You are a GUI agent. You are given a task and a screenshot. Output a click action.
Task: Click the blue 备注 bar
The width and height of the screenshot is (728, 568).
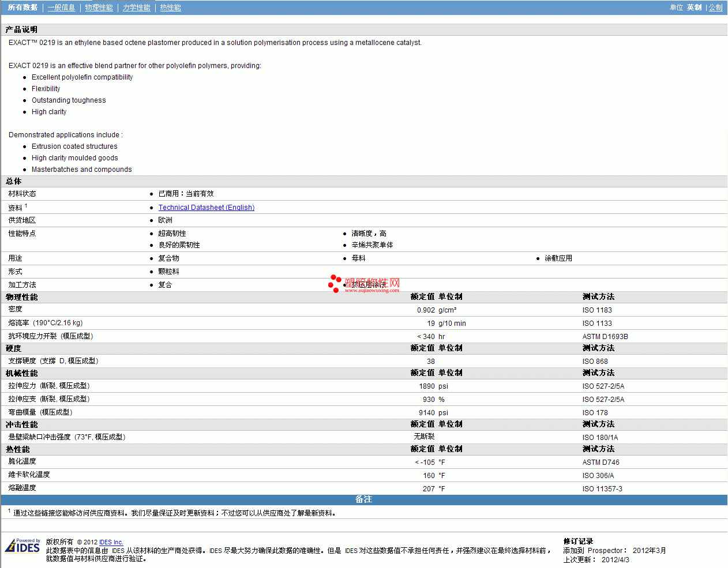click(363, 499)
